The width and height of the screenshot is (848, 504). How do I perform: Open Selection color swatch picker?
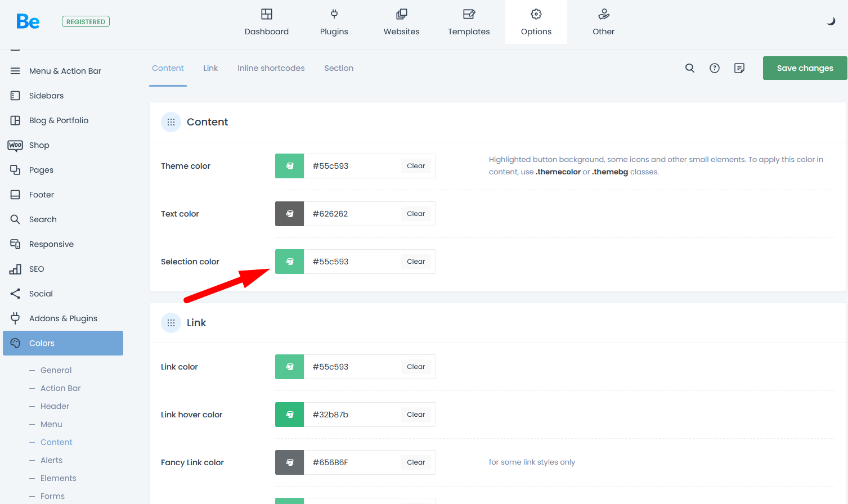point(290,262)
